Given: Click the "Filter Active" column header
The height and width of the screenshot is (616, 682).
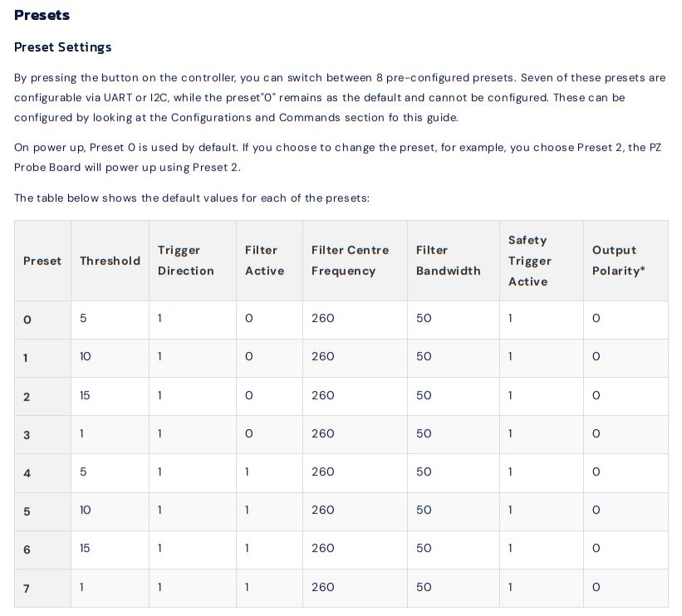Looking at the screenshot, I should (264, 261).
